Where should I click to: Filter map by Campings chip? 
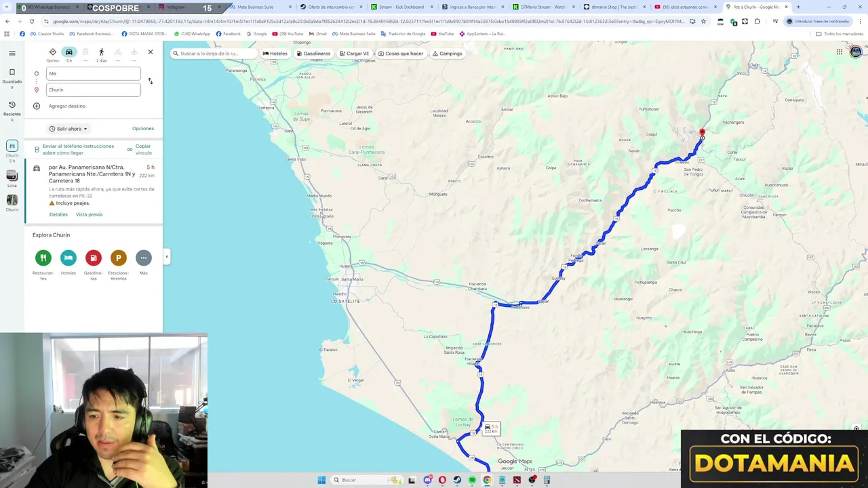[447, 54]
